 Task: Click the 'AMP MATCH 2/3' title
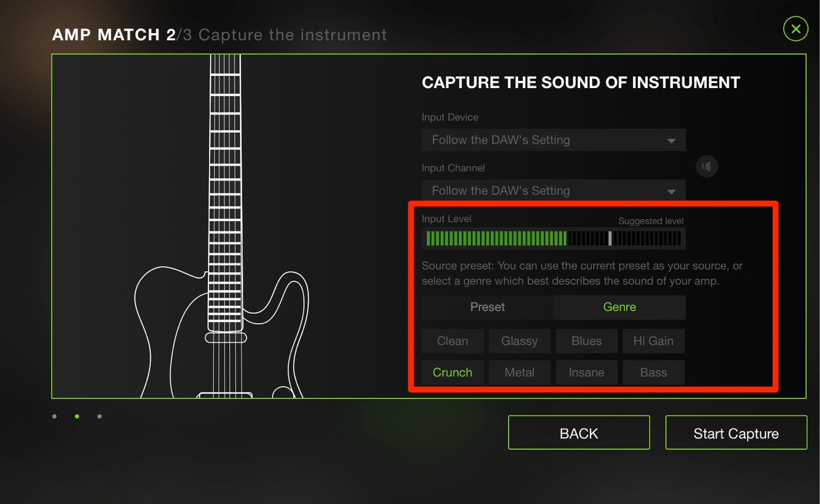(122, 35)
